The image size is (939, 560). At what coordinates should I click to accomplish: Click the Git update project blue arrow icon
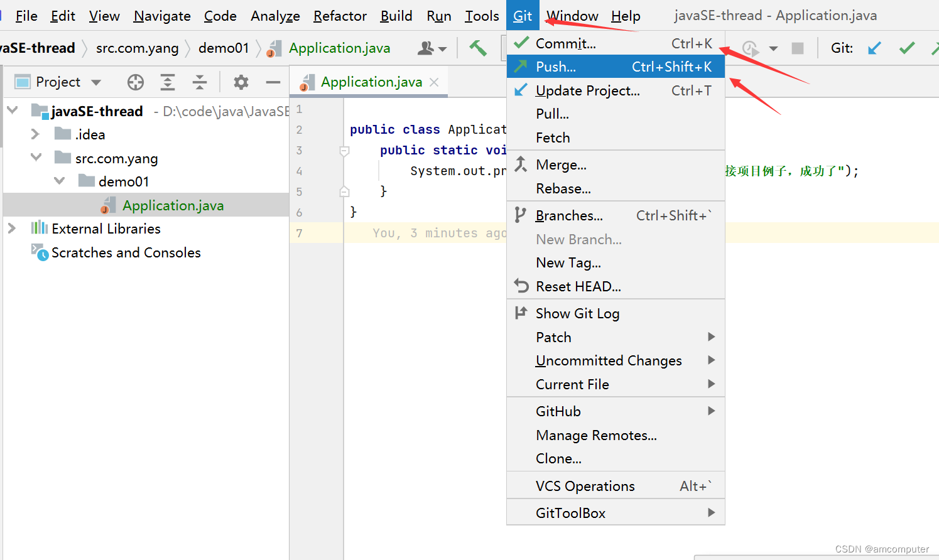(874, 48)
